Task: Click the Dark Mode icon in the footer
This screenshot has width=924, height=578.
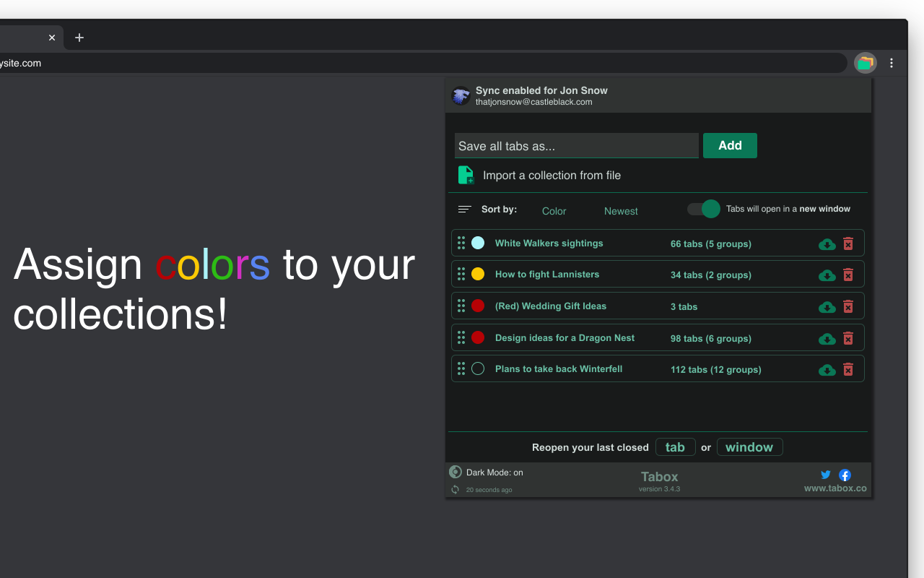Action: (x=455, y=472)
